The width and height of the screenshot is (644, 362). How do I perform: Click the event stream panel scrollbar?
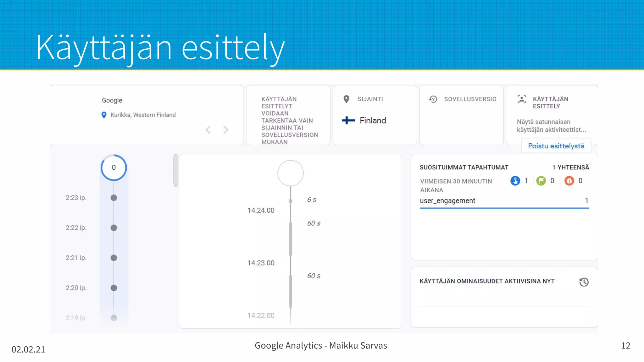point(176,171)
